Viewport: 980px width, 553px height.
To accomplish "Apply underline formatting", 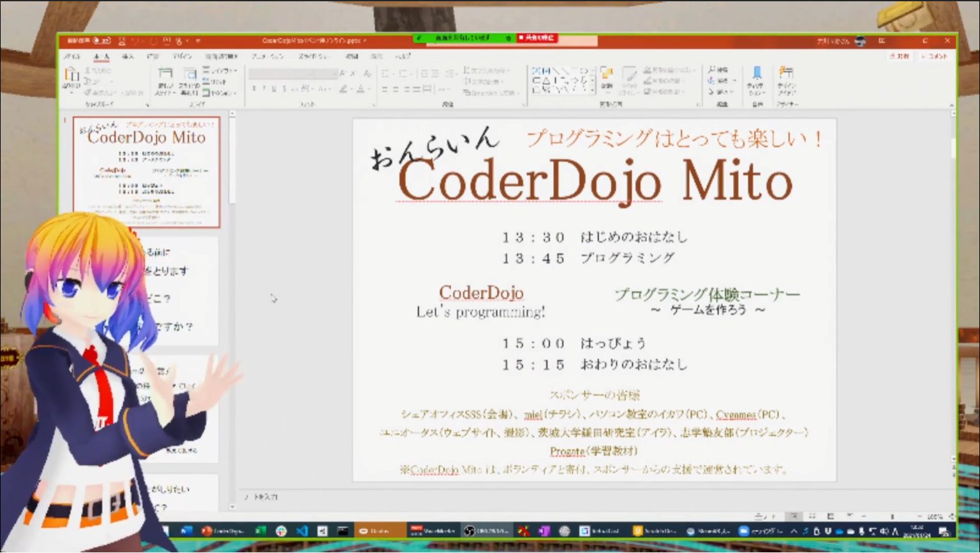I will (274, 89).
